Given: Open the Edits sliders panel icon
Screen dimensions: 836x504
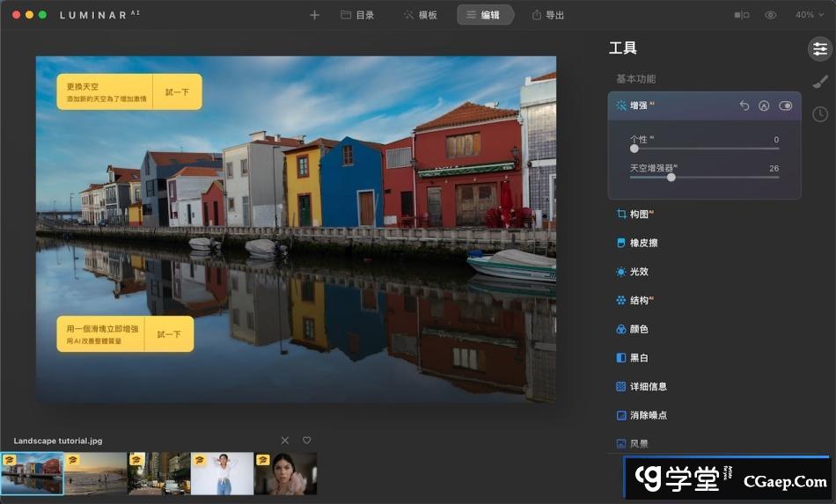Looking at the screenshot, I should [x=819, y=49].
